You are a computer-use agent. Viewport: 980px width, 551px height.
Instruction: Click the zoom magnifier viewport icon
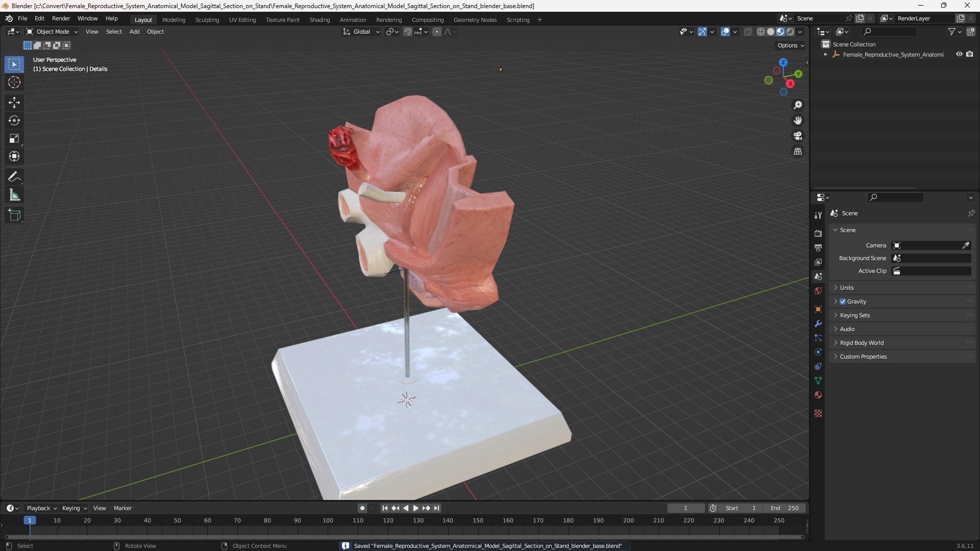click(797, 105)
